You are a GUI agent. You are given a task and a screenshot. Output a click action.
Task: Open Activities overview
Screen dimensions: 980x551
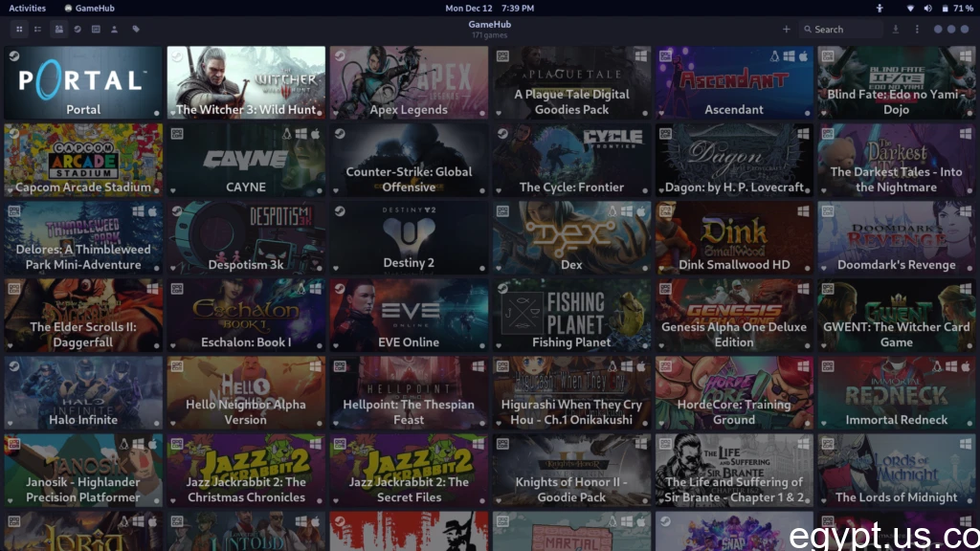point(27,8)
